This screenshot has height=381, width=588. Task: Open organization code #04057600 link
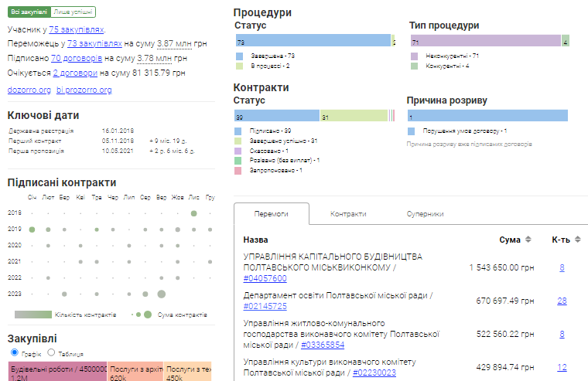click(265, 278)
